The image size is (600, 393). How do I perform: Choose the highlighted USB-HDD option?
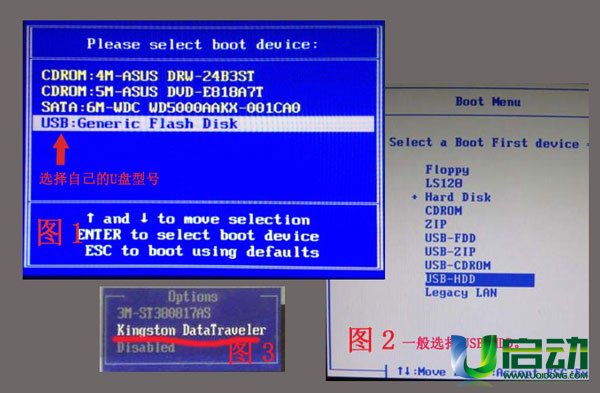click(x=479, y=279)
